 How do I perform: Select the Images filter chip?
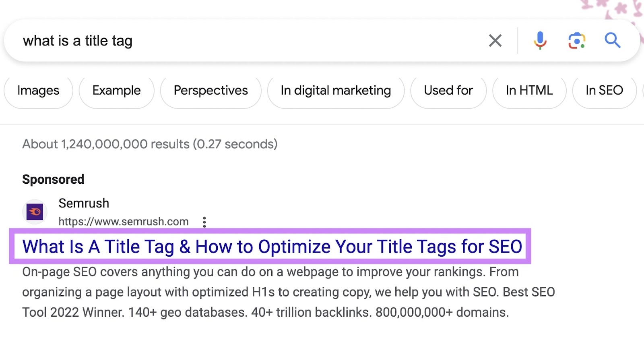point(38,91)
